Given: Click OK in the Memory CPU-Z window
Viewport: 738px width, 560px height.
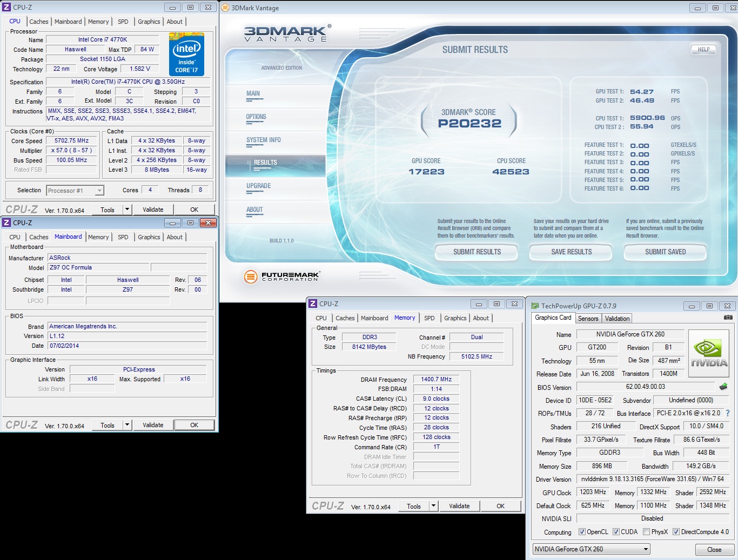Looking at the screenshot, I should pyautogui.click(x=500, y=506).
